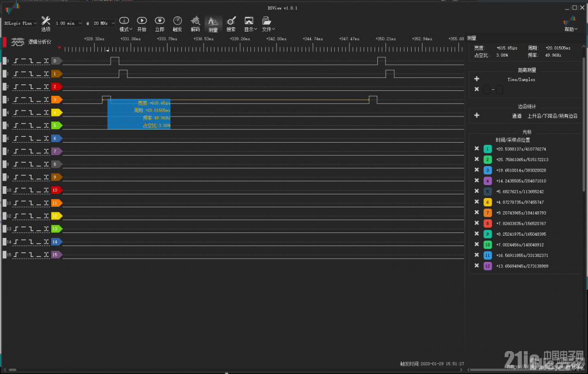Click the 立即 instant capture icon
Viewport: 588px width, 374px height.
click(160, 21)
